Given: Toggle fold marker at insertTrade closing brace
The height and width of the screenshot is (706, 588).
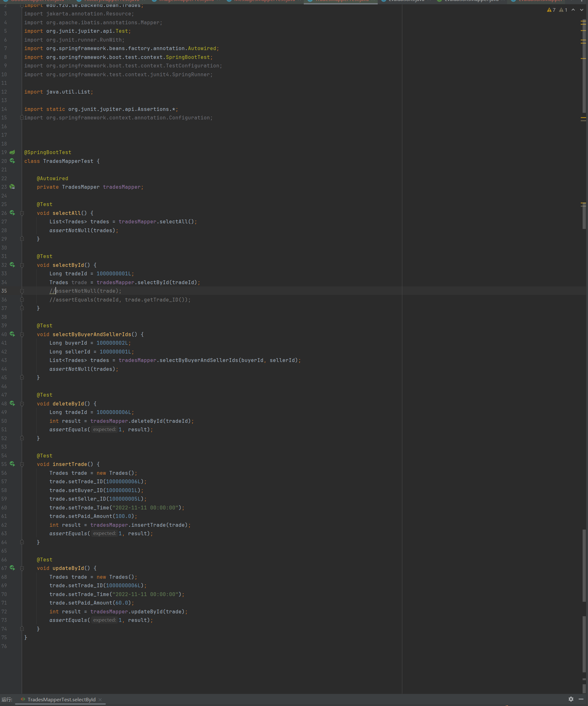Looking at the screenshot, I should (x=22, y=542).
